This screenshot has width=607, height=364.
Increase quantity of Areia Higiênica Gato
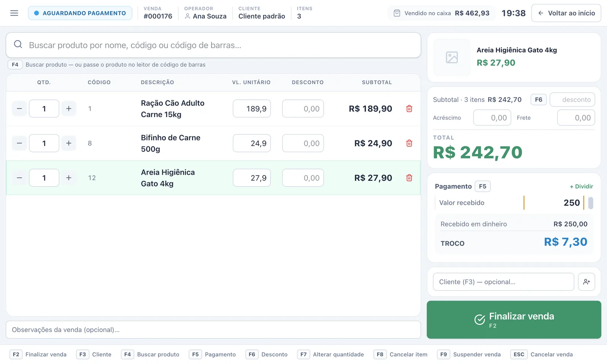[69, 178]
